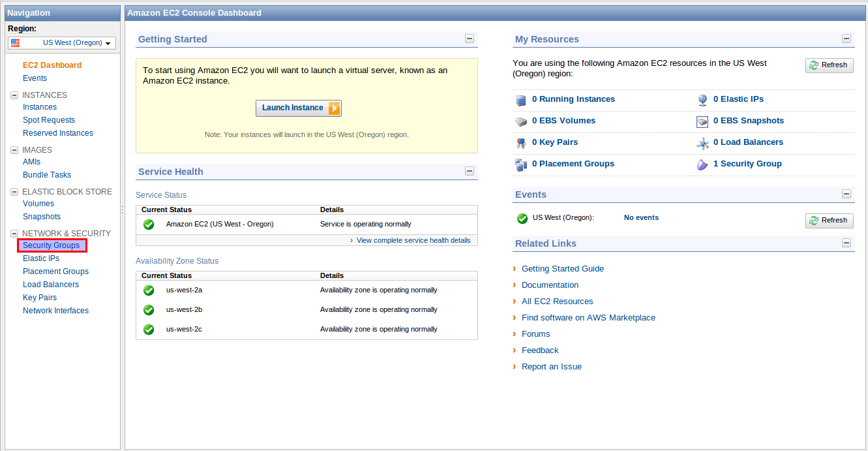The width and height of the screenshot is (868, 451).
Task: Click the Load Balancers icon
Action: point(702,143)
